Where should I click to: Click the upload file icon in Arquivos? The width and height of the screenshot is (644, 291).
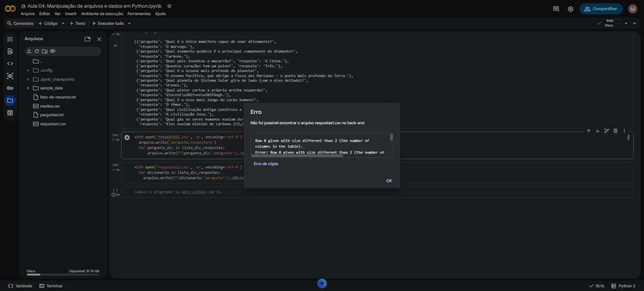click(29, 51)
